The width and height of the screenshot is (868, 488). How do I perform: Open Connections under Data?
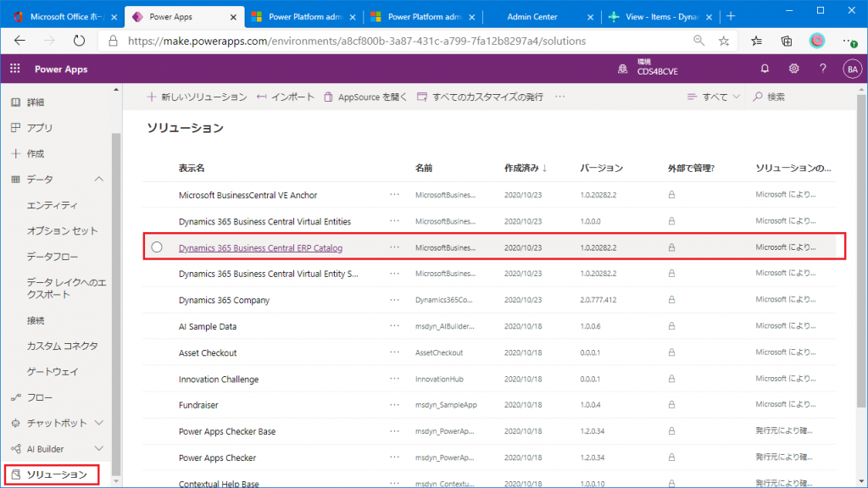click(36, 320)
